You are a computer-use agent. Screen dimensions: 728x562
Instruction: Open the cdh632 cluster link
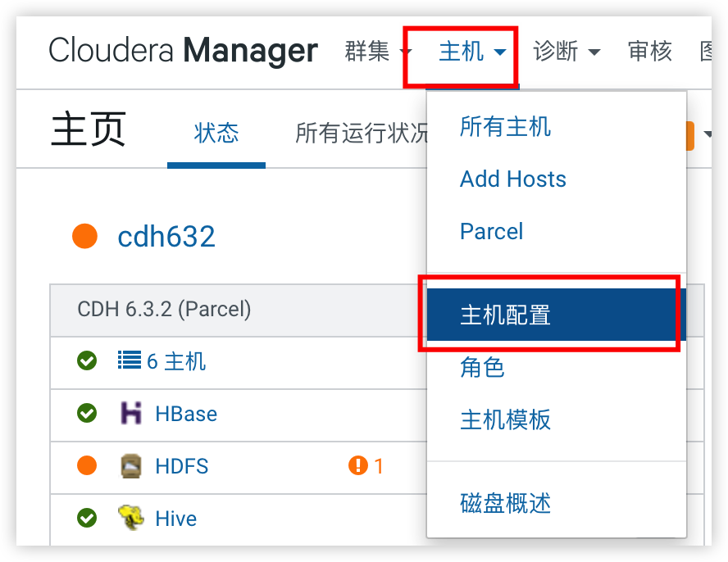tap(166, 236)
